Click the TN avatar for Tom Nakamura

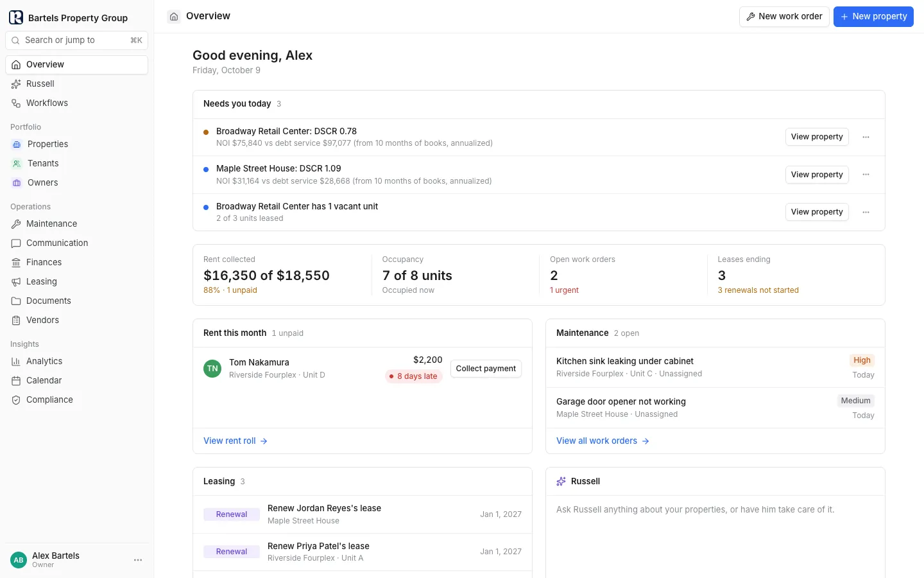[212, 369]
